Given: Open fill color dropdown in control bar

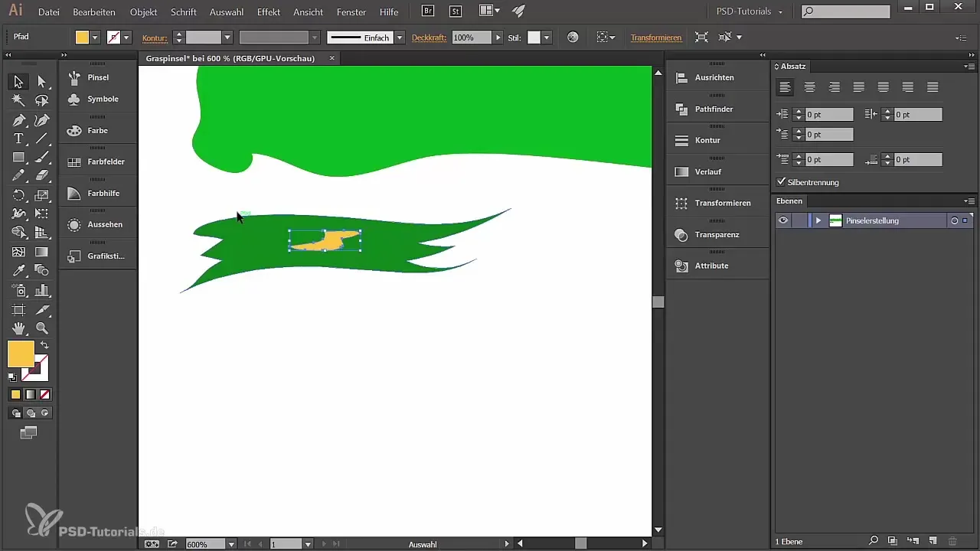Looking at the screenshot, I should pyautogui.click(x=95, y=37).
